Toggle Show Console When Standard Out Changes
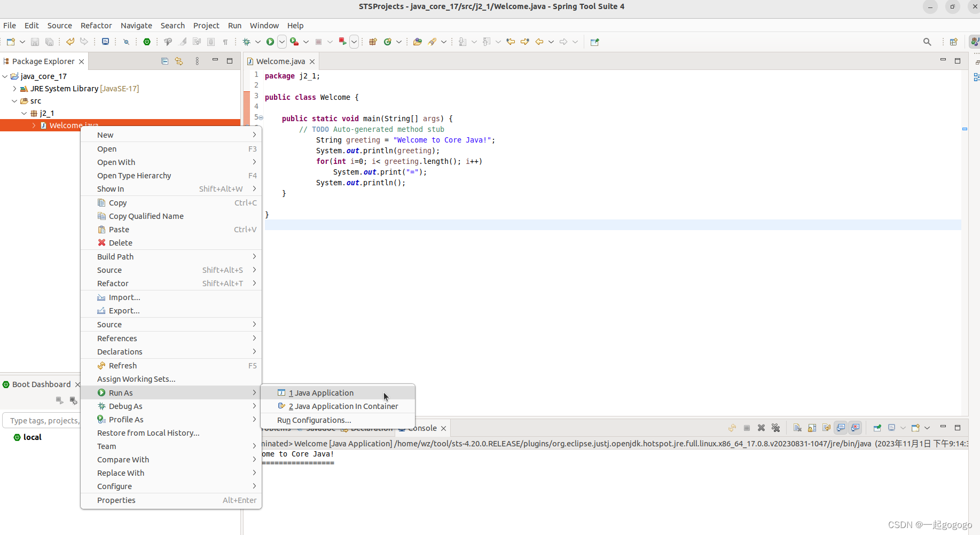 [x=841, y=428]
